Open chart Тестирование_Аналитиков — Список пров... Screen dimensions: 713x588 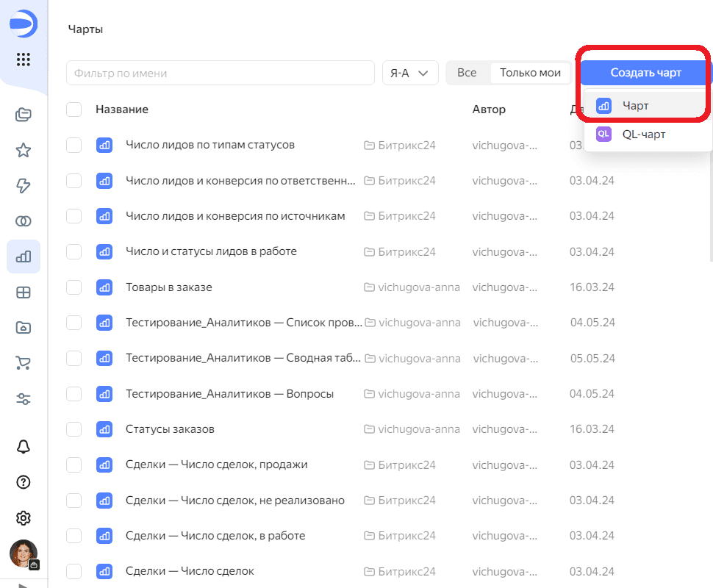[x=244, y=323]
